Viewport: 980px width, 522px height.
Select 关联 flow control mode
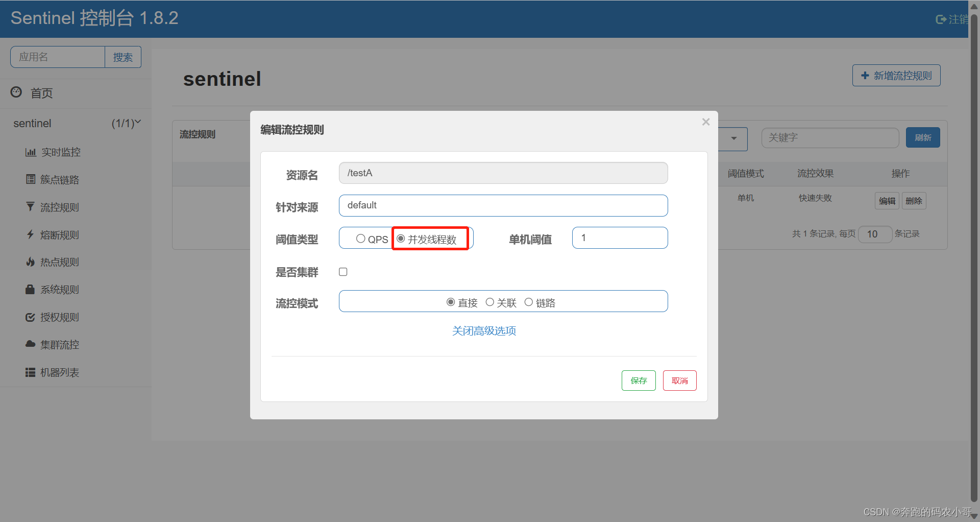coord(490,302)
